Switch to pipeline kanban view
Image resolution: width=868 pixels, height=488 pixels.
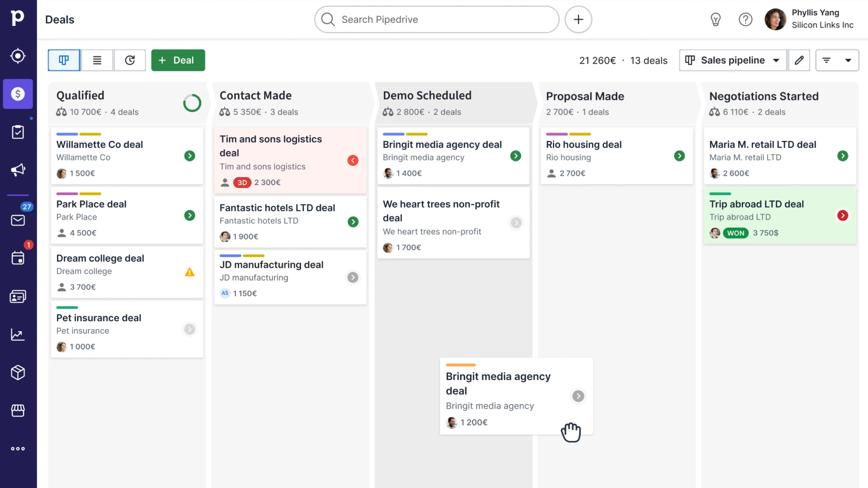click(x=64, y=60)
